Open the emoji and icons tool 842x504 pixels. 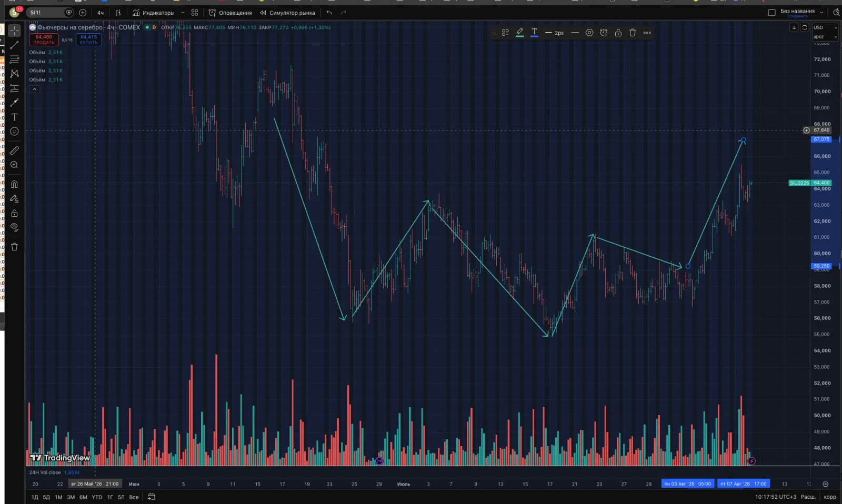coord(14,132)
